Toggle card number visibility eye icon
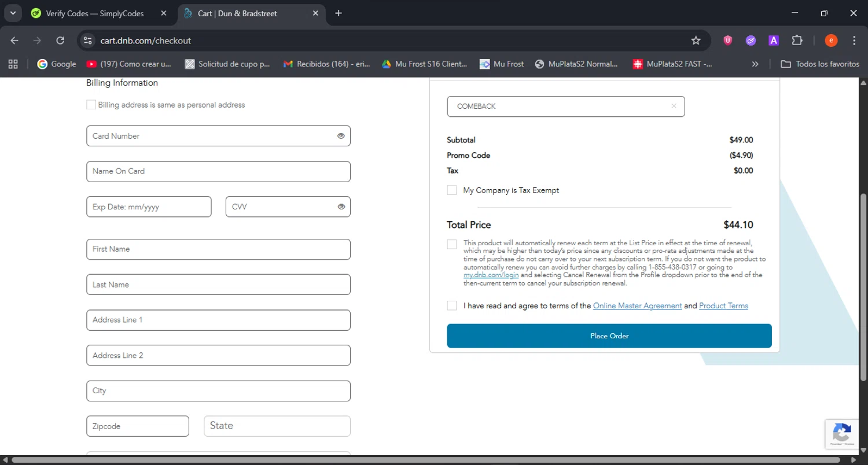This screenshot has height=465, width=868. pyautogui.click(x=341, y=136)
